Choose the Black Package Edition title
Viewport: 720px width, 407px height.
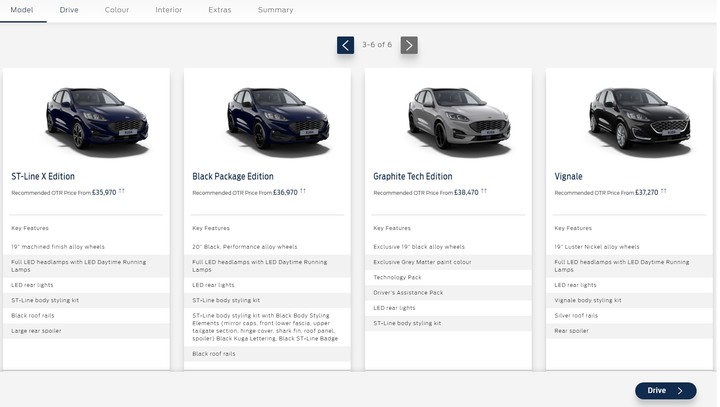233,176
